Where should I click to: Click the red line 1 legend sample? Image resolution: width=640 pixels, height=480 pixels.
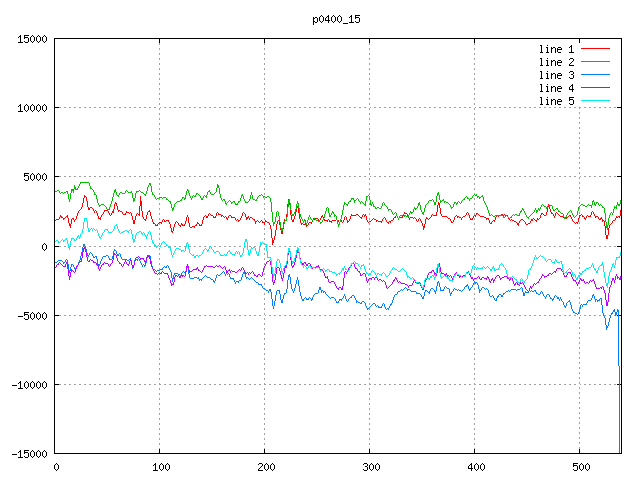[595, 49]
